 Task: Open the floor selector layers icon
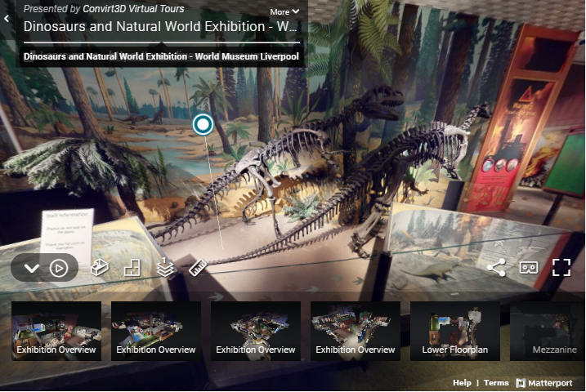164,268
